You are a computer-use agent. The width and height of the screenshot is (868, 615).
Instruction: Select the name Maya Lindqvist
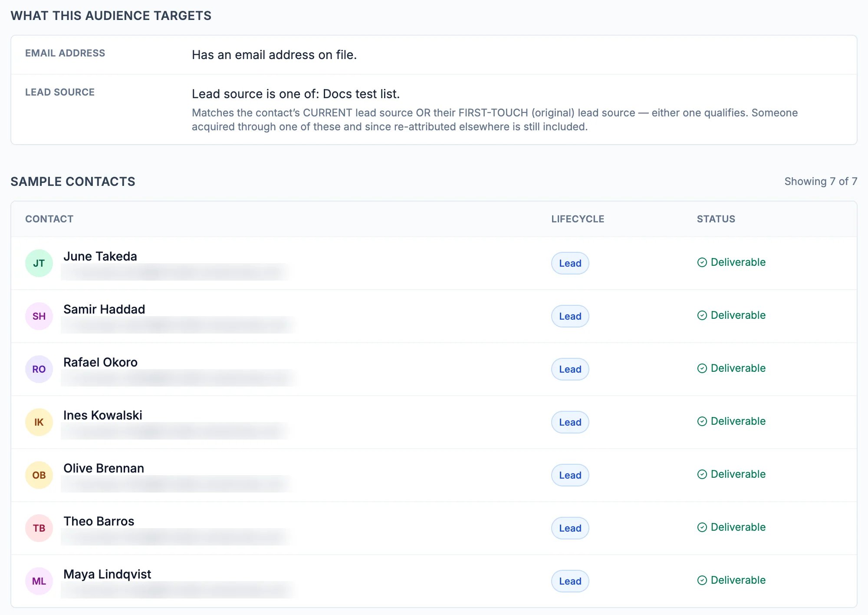(x=107, y=574)
